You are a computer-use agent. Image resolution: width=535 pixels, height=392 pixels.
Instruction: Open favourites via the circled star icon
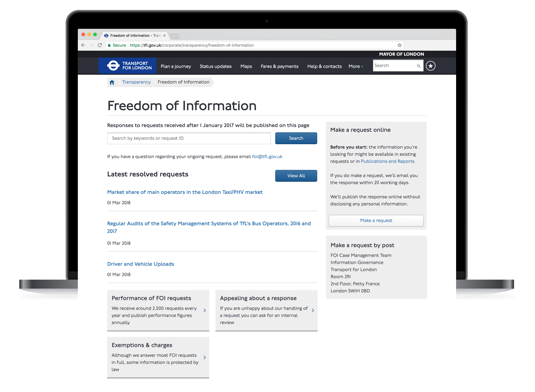click(x=431, y=66)
